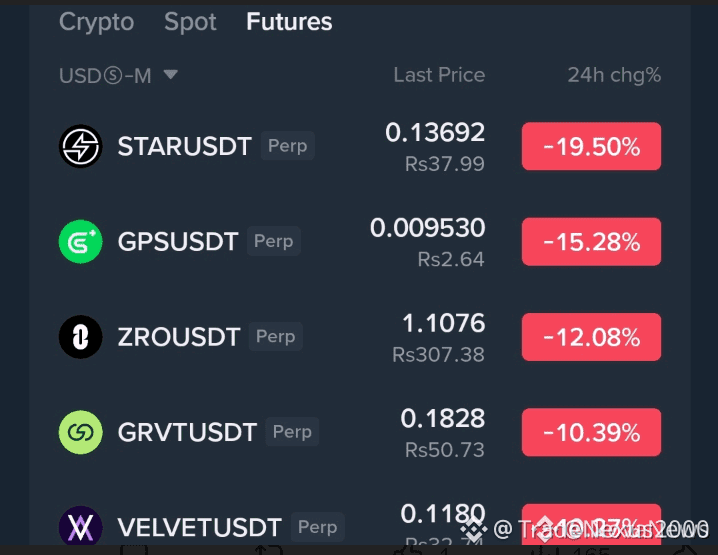This screenshot has height=555, width=718.
Task: Click the -12.08% change badge
Action: 591,337
